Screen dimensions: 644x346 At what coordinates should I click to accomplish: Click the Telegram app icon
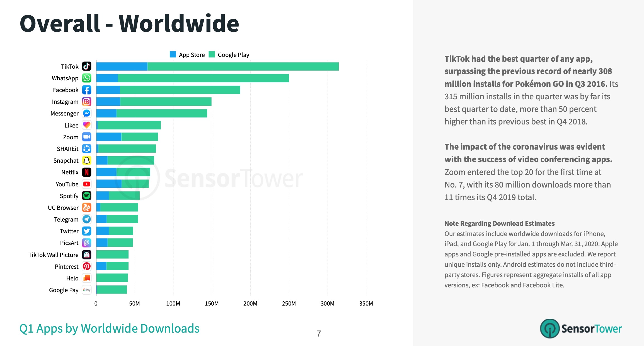[87, 219]
